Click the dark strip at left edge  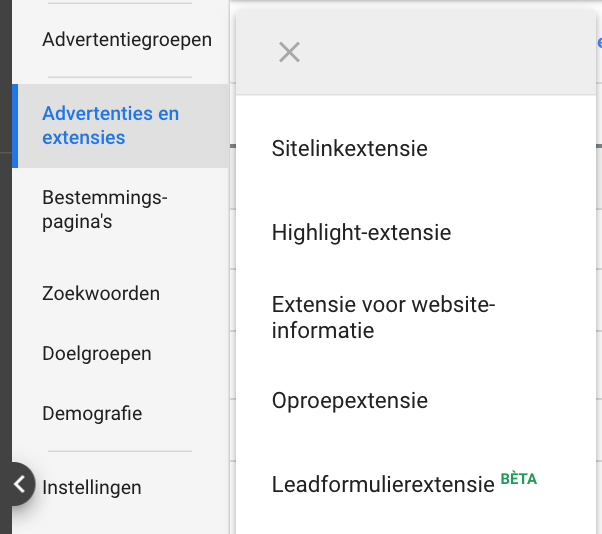pos(5,300)
